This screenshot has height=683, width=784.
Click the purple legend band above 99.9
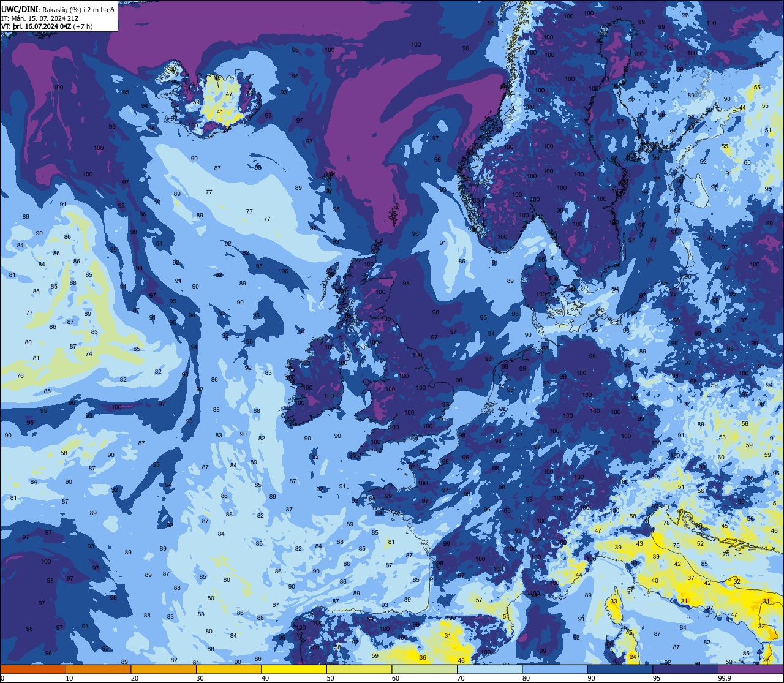[750, 669]
